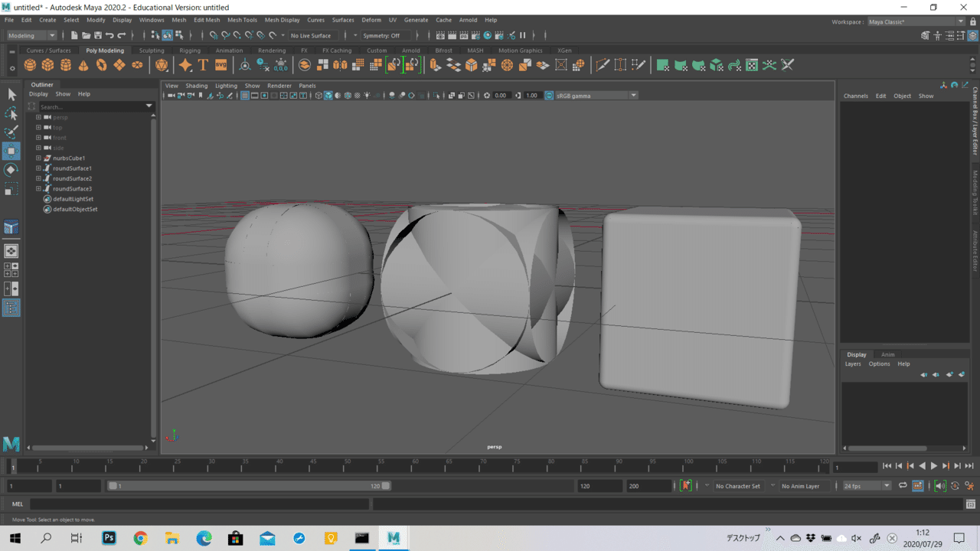This screenshot has height=551, width=980.
Task: Toggle wireframe display in viewport toolbar
Action: [x=318, y=96]
